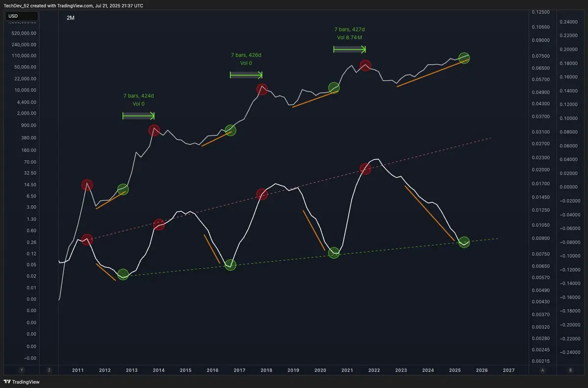Click the 2027 year label on time axis
The width and height of the screenshot is (588, 388).
pos(509,370)
